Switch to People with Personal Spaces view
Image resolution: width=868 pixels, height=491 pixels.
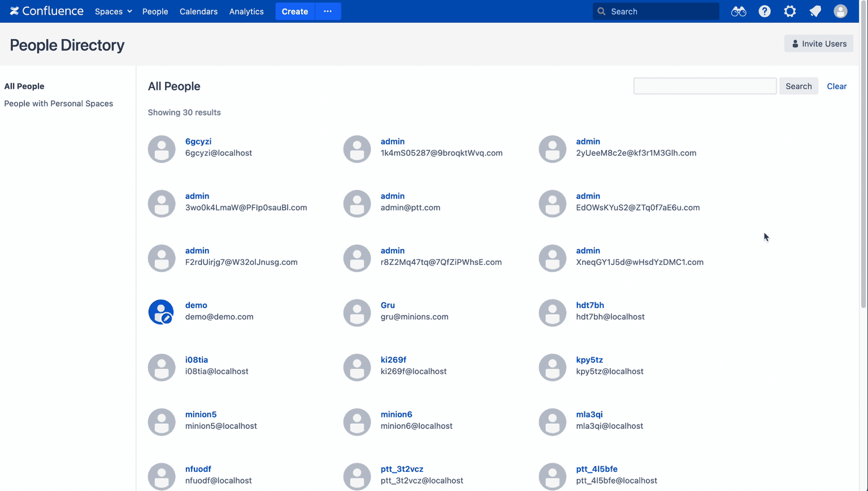pyautogui.click(x=59, y=103)
